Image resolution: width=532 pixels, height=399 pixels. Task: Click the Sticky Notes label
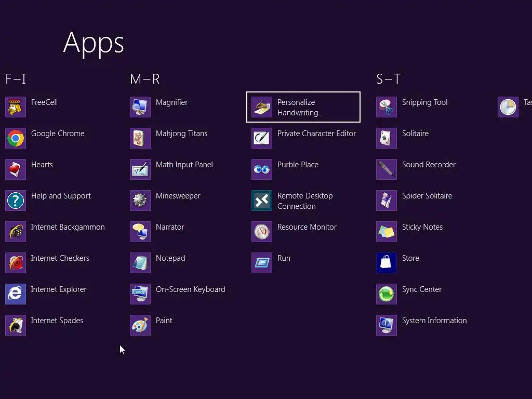click(x=422, y=228)
